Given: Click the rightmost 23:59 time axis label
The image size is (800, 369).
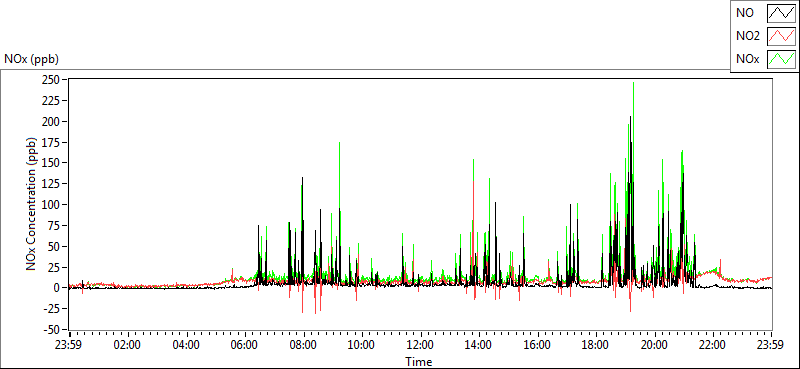Looking at the screenshot, I should [x=771, y=345].
